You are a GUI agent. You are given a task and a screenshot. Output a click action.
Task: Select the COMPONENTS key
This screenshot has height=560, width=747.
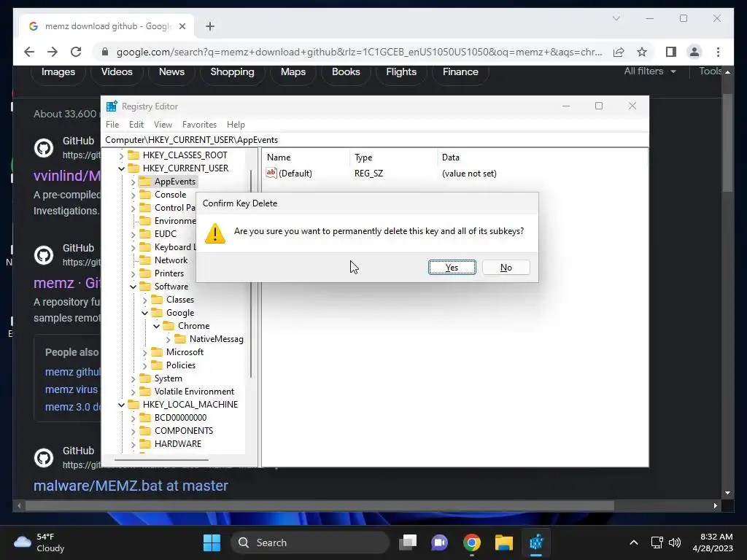[x=183, y=430]
